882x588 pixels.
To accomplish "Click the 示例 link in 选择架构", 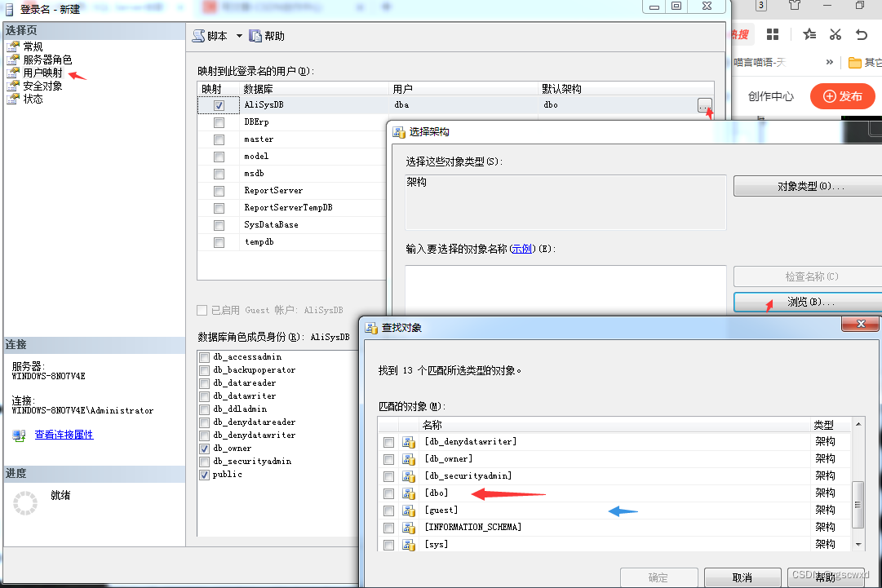I will (x=522, y=249).
